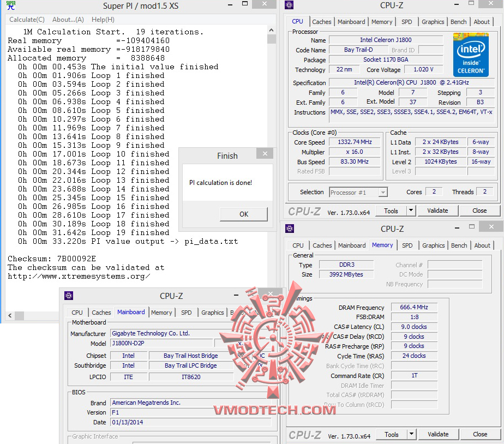This screenshot has height=444, width=504.
Task: Open Calculate menu in Super PI
Action: 27,20
